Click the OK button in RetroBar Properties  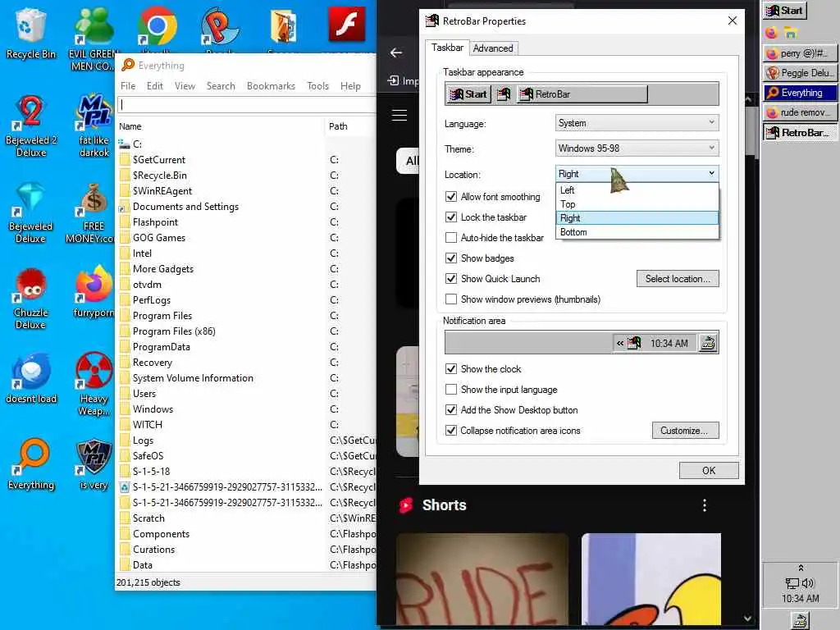(709, 470)
